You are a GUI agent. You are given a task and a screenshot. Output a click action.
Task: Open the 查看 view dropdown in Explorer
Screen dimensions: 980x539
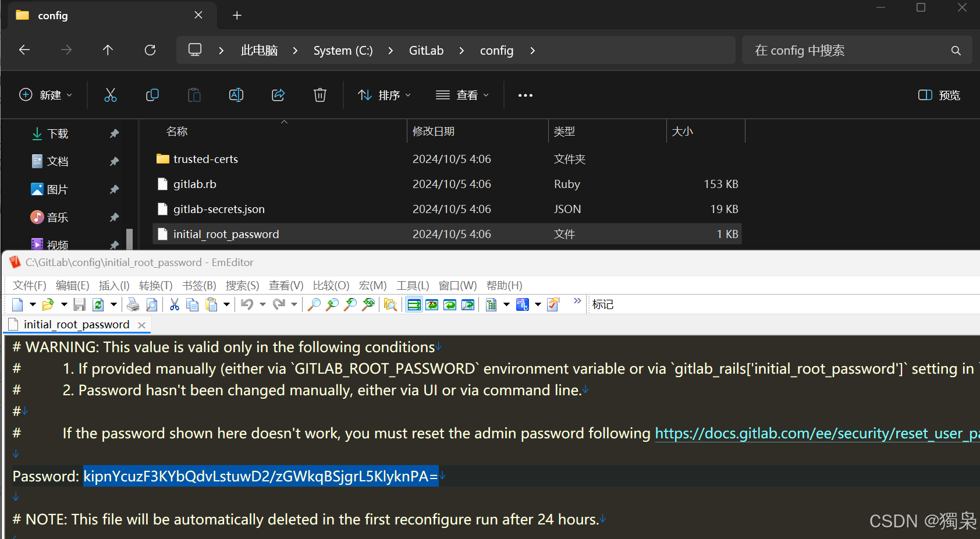click(463, 95)
